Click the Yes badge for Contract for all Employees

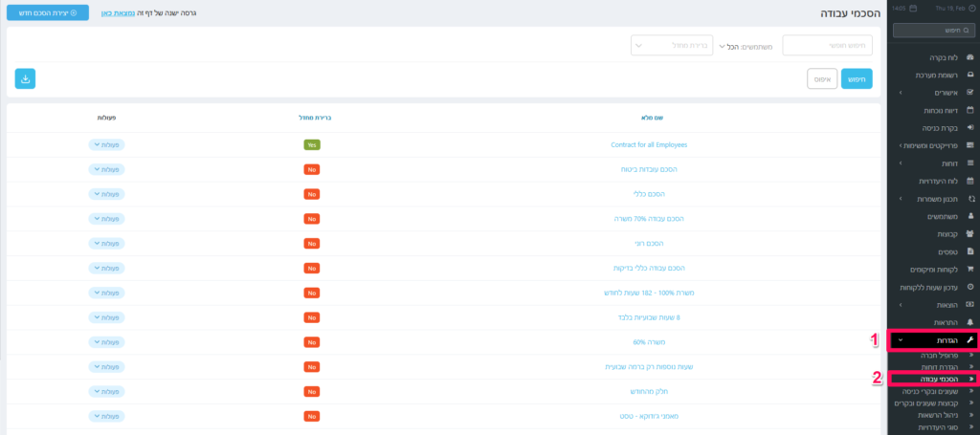click(311, 144)
